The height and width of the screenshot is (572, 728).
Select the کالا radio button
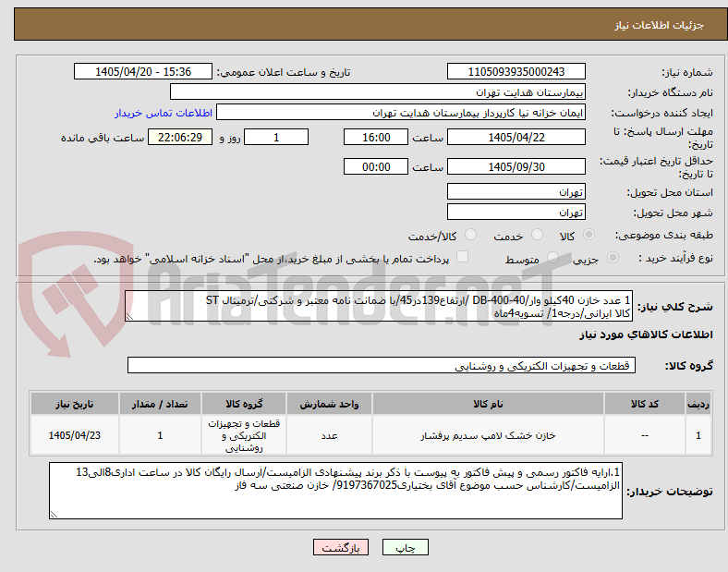[x=588, y=235]
